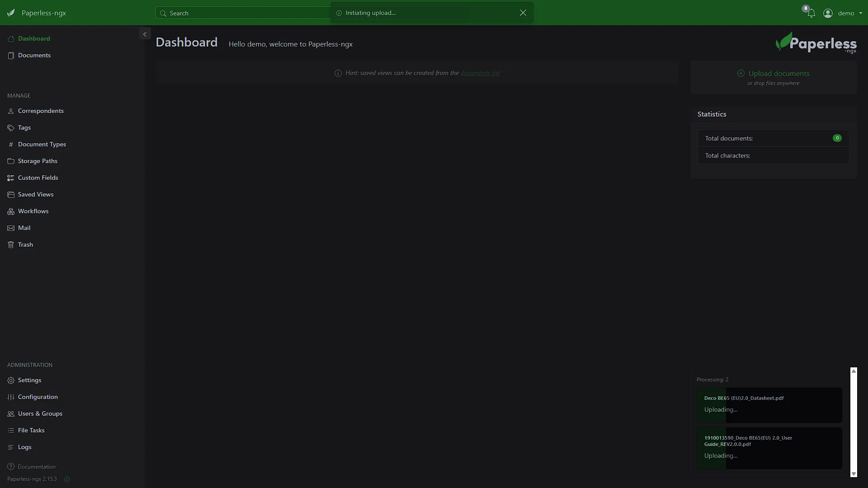Click Upload documents button
Viewport: 868px width, 488px height.
coord(773,73)
